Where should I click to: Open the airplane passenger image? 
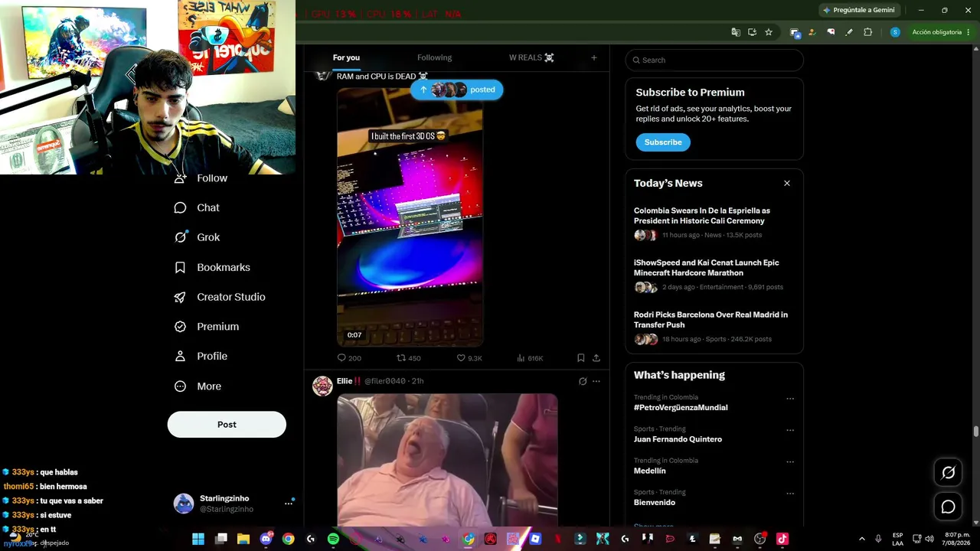pyautogui.click(x=447, y=460)
